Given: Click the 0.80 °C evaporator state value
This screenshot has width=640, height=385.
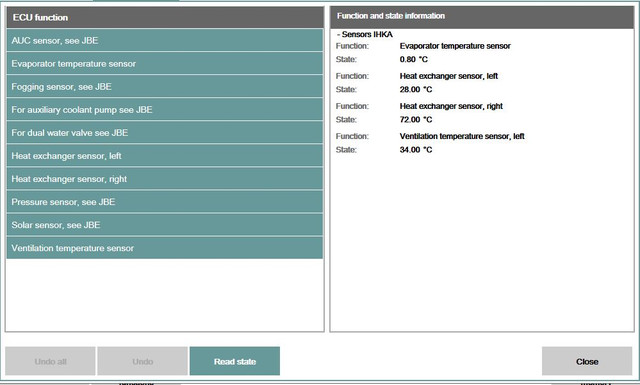Looking at the screenshot, I should [413, 59].
